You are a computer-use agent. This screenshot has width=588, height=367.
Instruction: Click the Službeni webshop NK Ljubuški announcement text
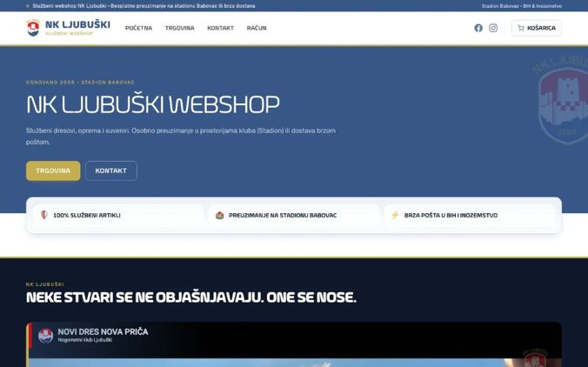tap(144, 6)
